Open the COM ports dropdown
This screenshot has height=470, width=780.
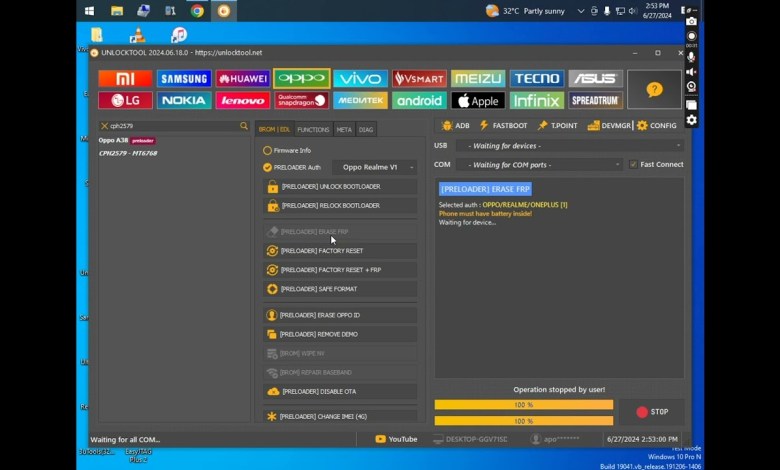(x=540, y=164)
